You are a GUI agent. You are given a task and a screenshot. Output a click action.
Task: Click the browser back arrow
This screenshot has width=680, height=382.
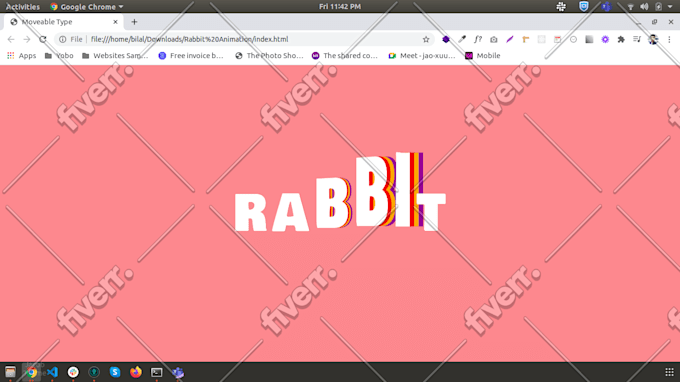[x=11, y=39]
